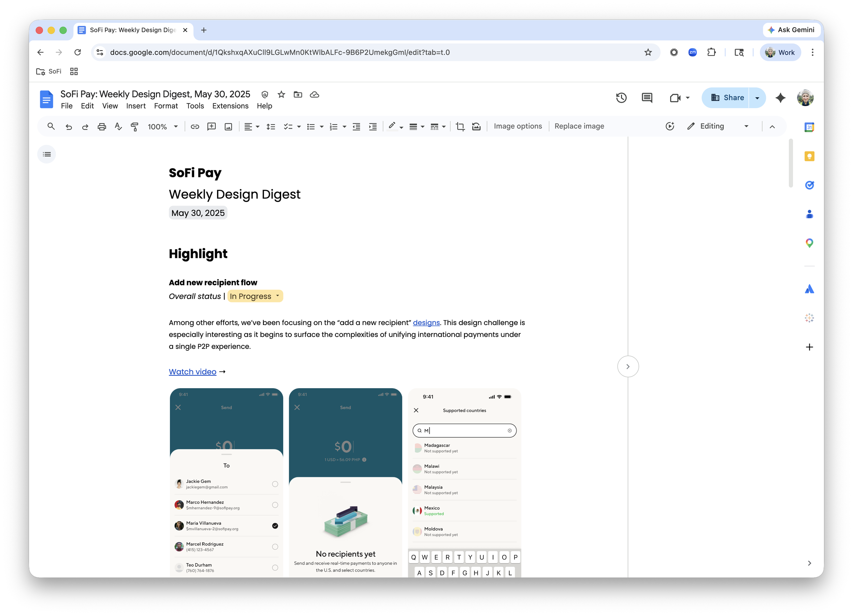Open the 100% zoom level dropdown
Screen dimensions: 853x616
click(162, 127)
